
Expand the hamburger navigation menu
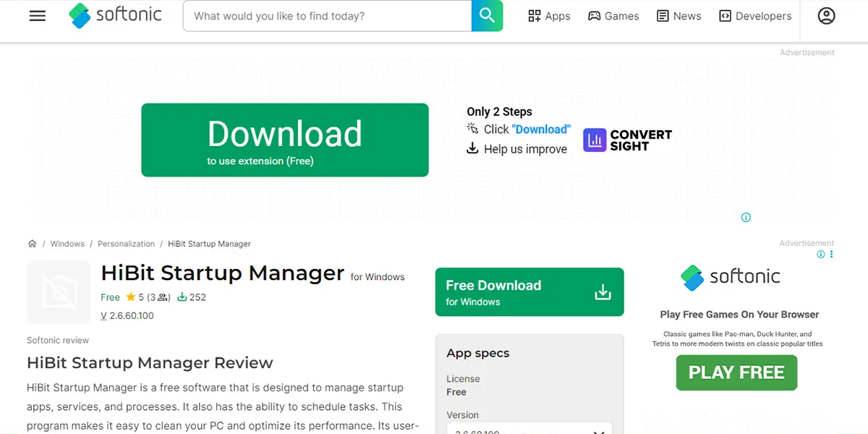(x=37, y=15)
